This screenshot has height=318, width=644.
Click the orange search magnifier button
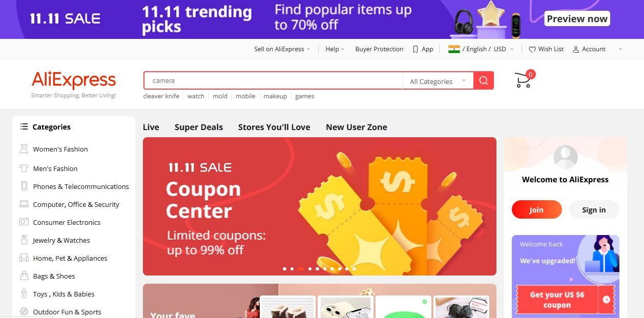484,80
